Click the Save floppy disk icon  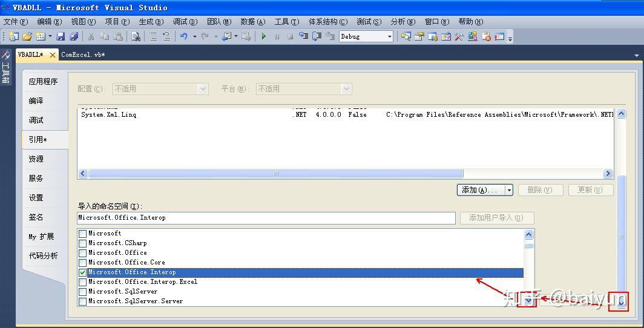point(61,36)
